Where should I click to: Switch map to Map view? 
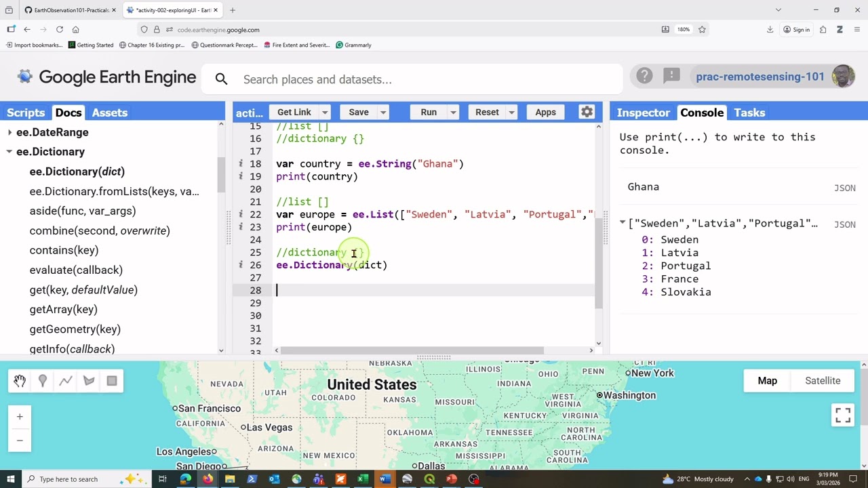coord(768,381)
